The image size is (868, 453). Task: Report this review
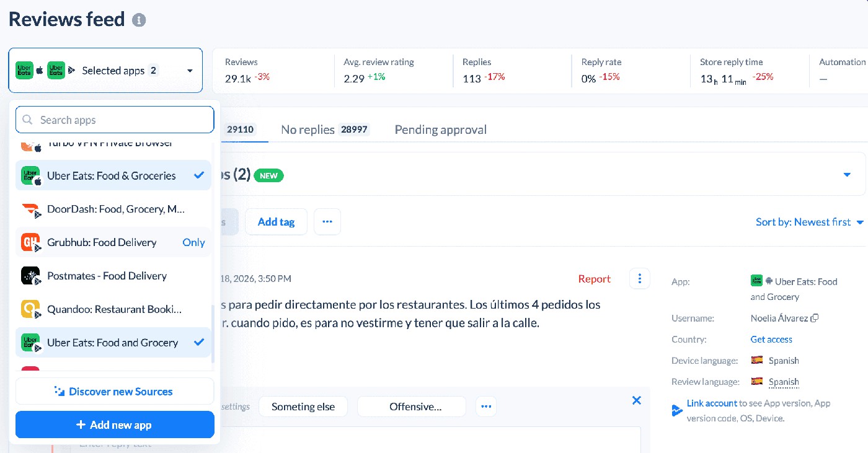point(594,279)
